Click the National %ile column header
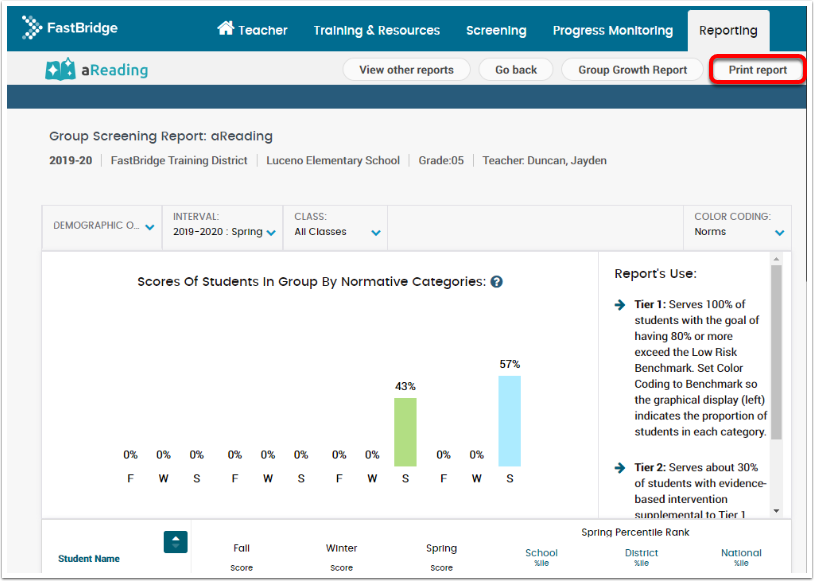This screenshot has height=581, width=814. 741,557
